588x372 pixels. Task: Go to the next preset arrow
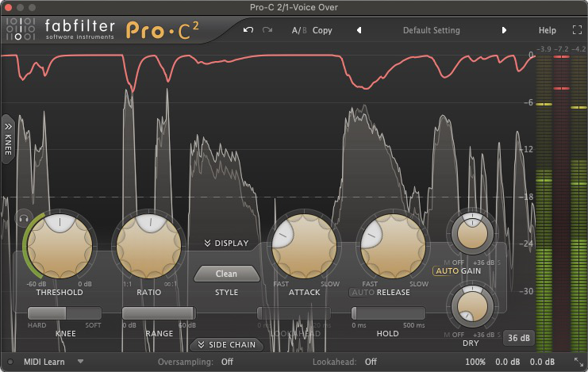click(x=504, y=30)
